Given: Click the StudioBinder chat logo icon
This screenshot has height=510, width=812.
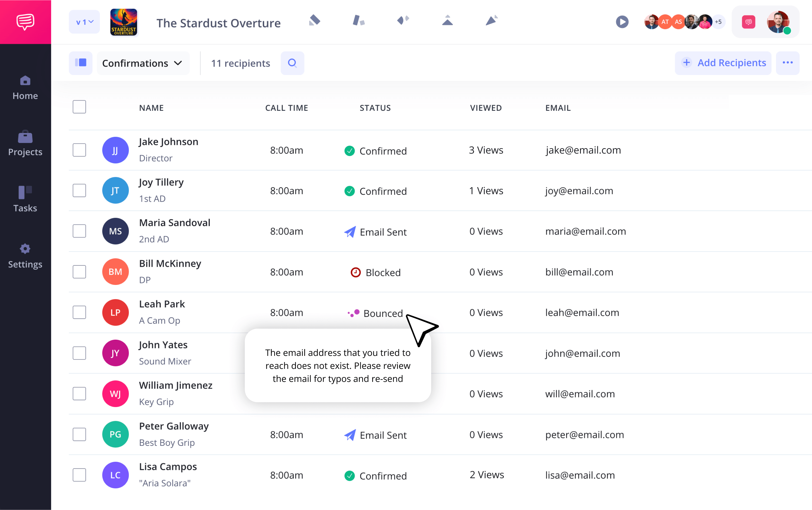Looking at the screenshot, I should 25,22.
